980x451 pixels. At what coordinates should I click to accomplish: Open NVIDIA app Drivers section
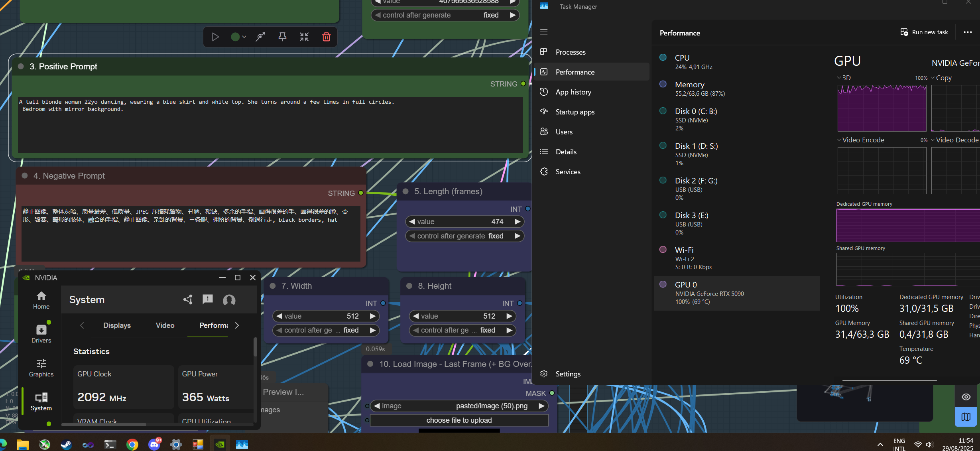point(41,333)
